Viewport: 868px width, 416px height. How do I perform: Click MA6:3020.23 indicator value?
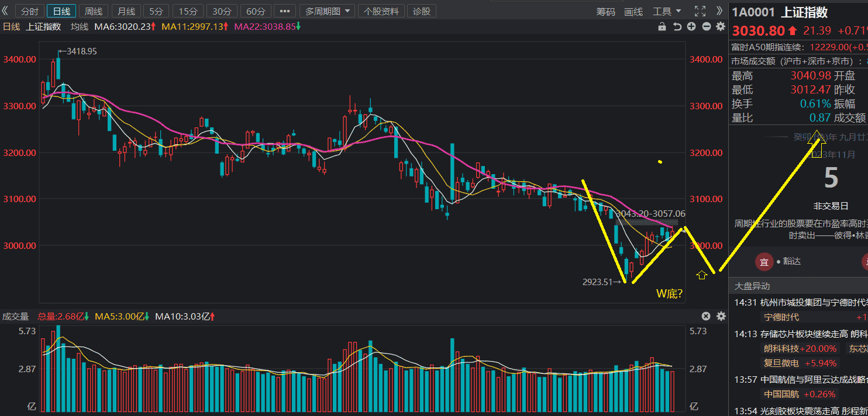pyautogui.click(x=125, y=26)
